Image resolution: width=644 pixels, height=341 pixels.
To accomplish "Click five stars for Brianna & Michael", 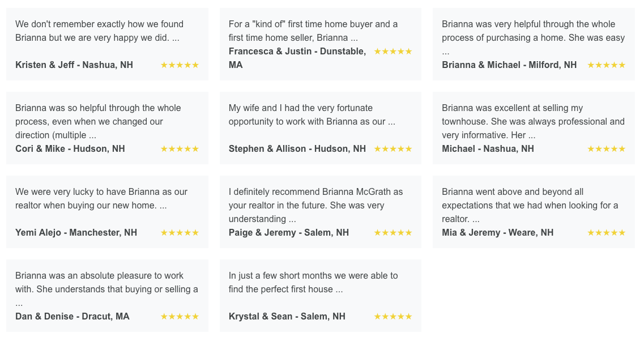I will (x=606, y=65).
